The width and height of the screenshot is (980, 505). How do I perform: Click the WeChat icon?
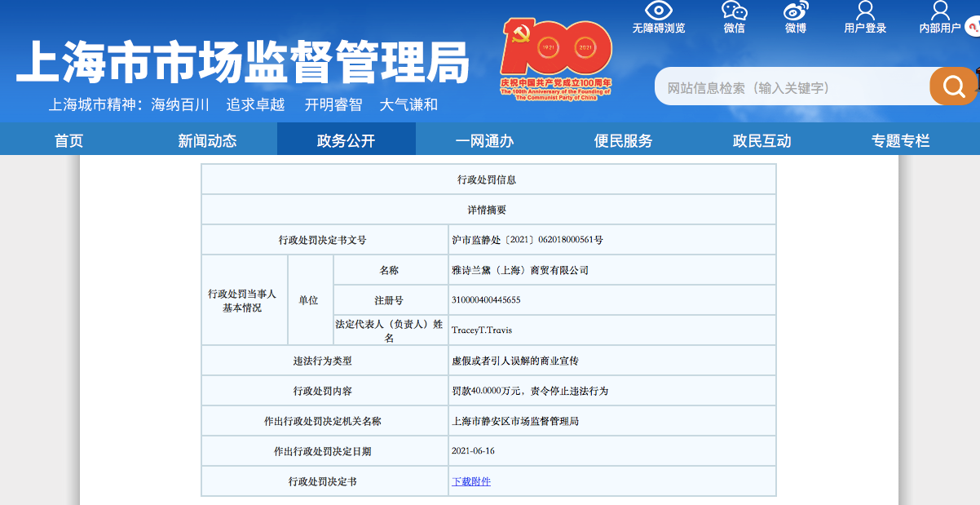tap(734, 11)
